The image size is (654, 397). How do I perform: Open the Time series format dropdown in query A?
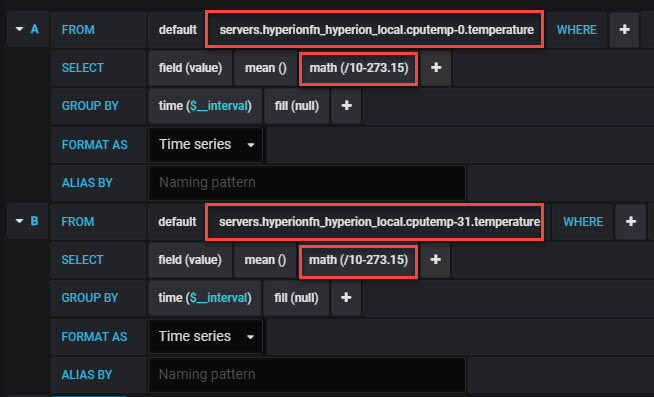pyautogui.click(x=206, y=145)
